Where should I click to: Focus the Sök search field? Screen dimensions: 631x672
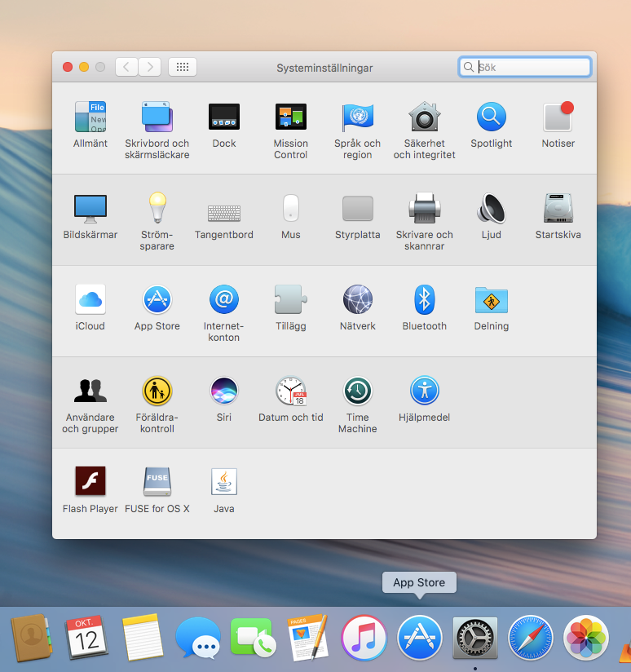tap(525, 67)
